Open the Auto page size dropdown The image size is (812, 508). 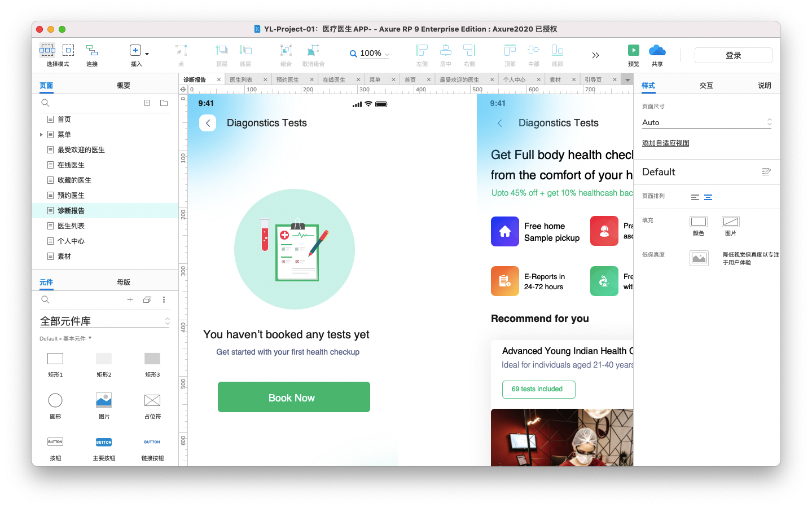click(706, 122)
